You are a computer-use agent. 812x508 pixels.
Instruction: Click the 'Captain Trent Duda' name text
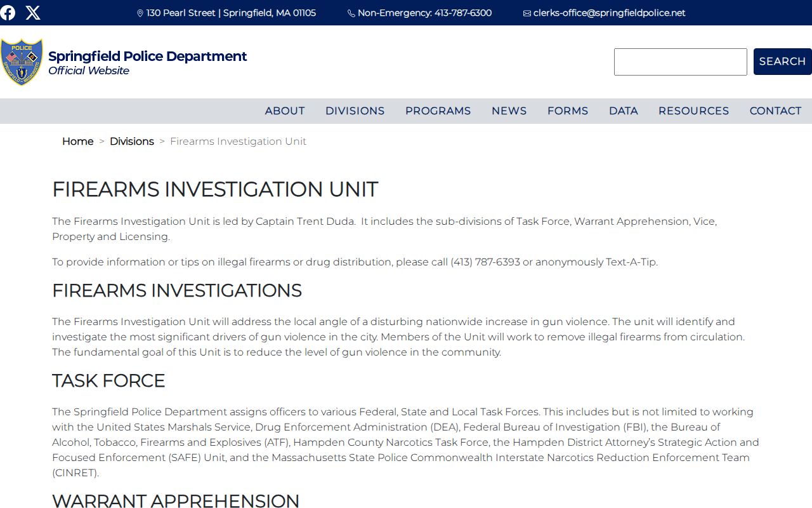(x=305, y=221)
